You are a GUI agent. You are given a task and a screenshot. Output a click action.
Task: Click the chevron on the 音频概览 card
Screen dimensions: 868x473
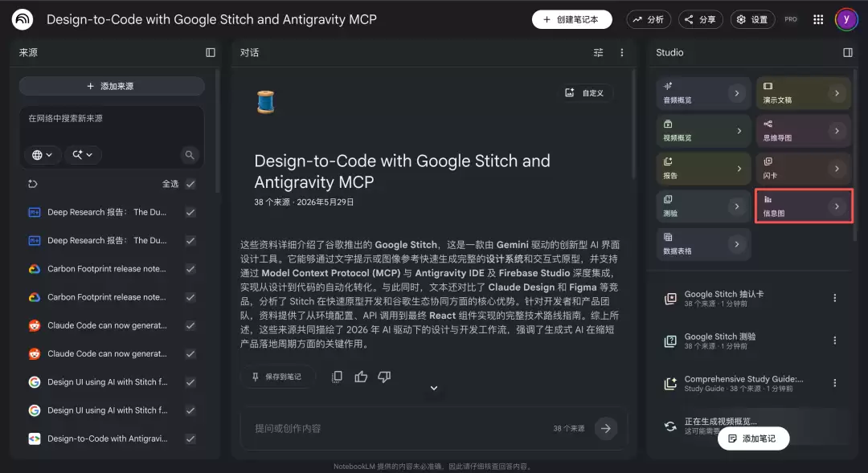pos(737,93)
